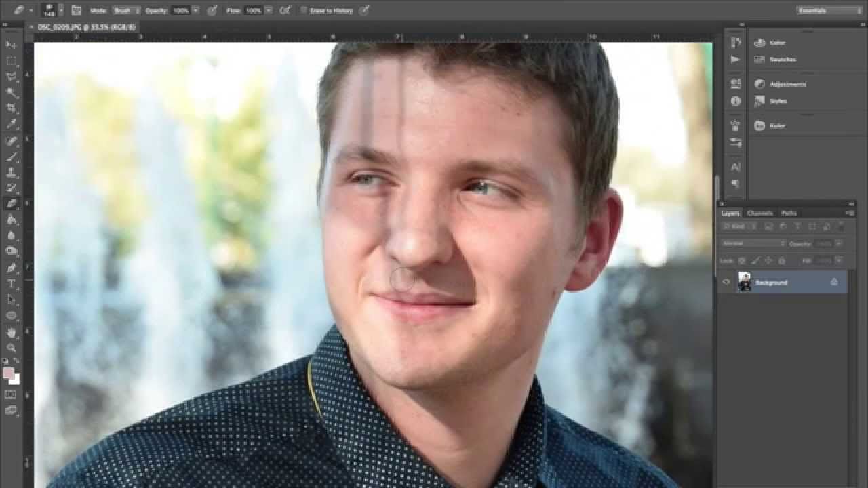Switch to the Paths tab
The height and width of the screenshot is (488, 868).
click(x=789, y=213)
